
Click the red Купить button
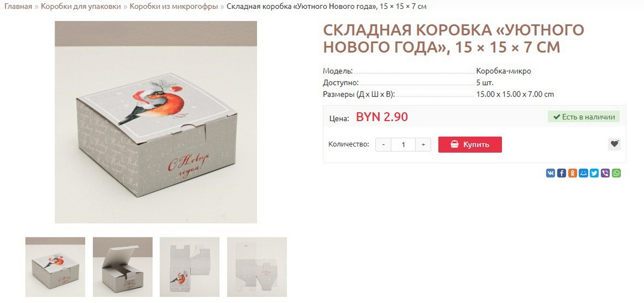[x=470, y=145]
